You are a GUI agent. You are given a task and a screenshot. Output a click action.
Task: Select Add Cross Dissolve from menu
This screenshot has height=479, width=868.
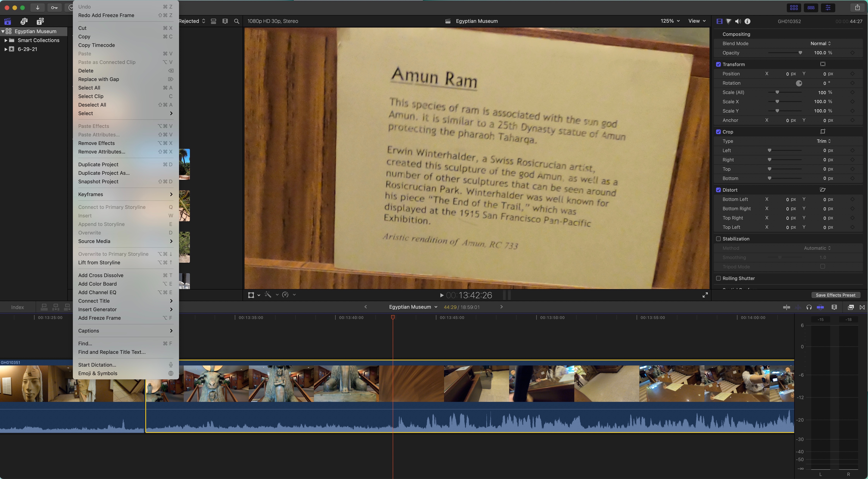coord(101,275)
